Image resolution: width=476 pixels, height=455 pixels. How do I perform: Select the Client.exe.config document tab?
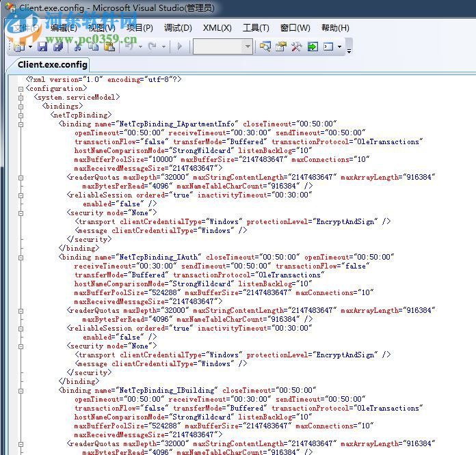click(53, 65)
